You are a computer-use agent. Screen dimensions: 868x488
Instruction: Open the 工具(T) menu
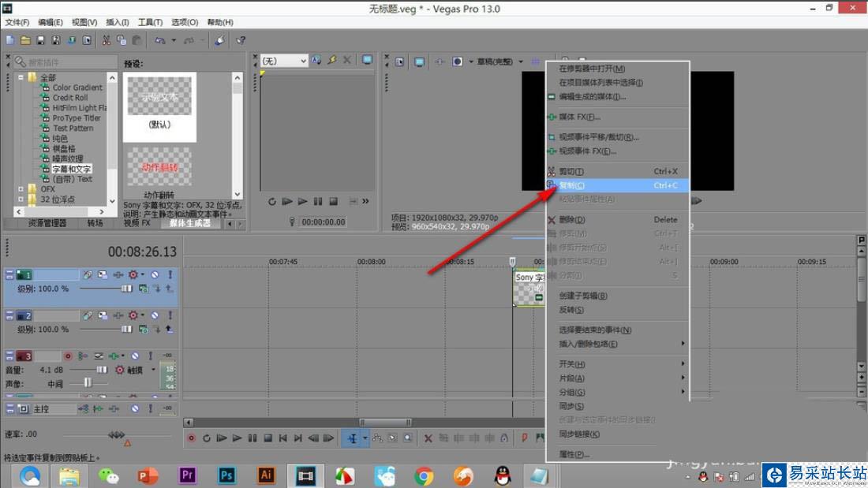click(x=150, y=22)
